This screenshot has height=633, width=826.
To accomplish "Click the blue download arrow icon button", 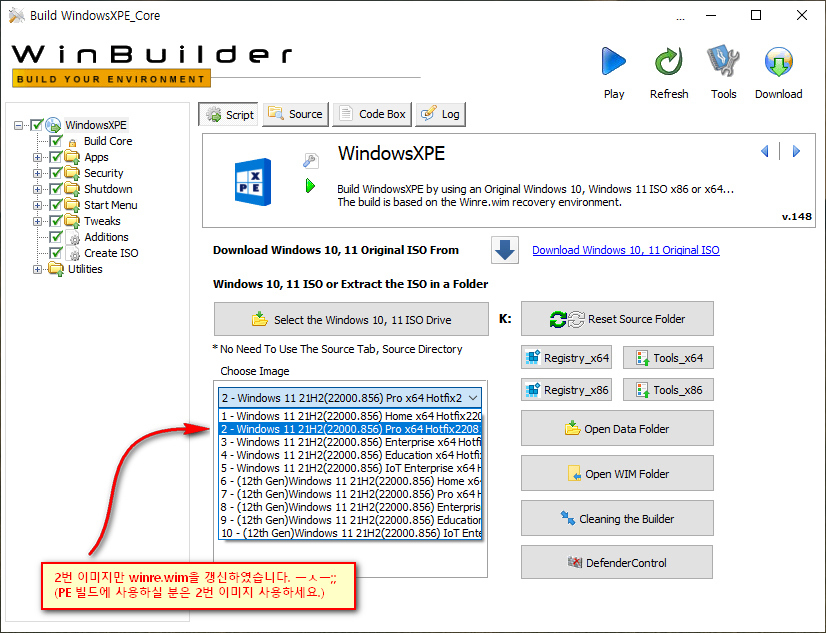I will pyautogui.click(x=505, y=250).
